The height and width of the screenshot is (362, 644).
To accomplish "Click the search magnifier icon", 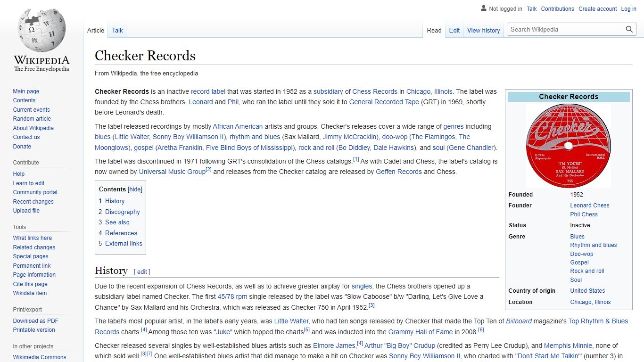I will (629, 29).
